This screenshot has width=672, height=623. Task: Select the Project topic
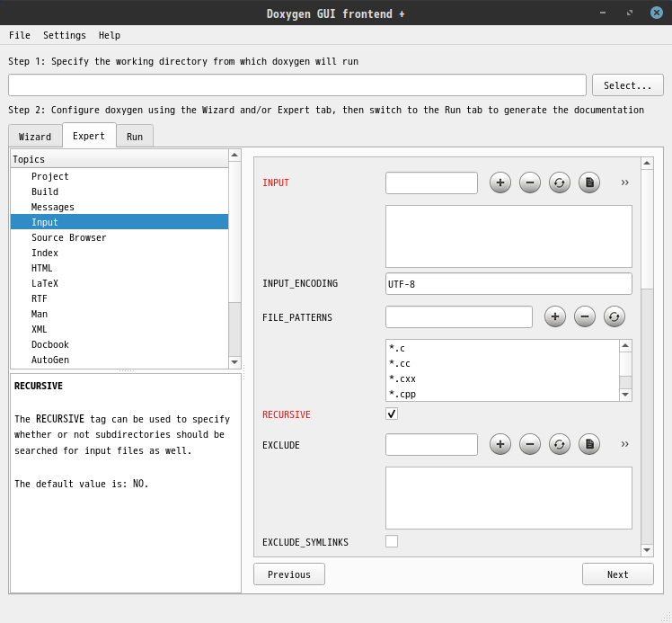pyautogui.click(x=119, y=176)
